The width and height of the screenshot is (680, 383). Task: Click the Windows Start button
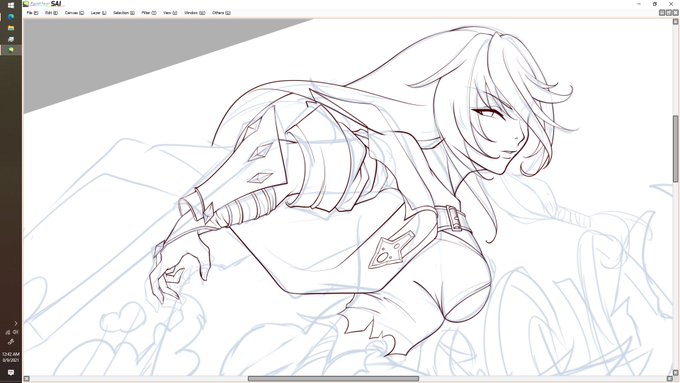pyautogui.click(x=11, y=5)
